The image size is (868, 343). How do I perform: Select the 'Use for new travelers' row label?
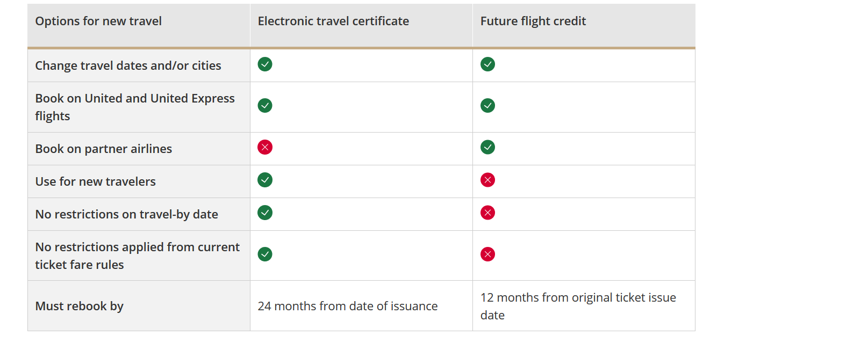[x=96, y=182]
